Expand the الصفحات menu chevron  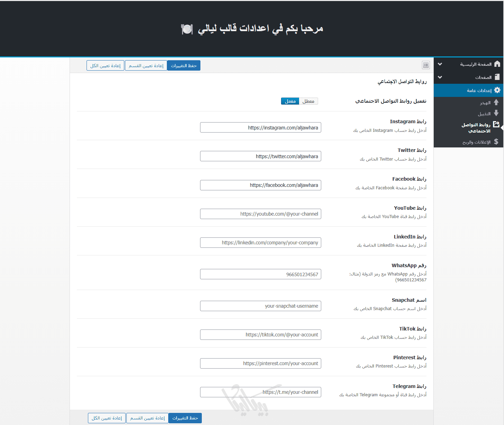click(x=440, y=78)
